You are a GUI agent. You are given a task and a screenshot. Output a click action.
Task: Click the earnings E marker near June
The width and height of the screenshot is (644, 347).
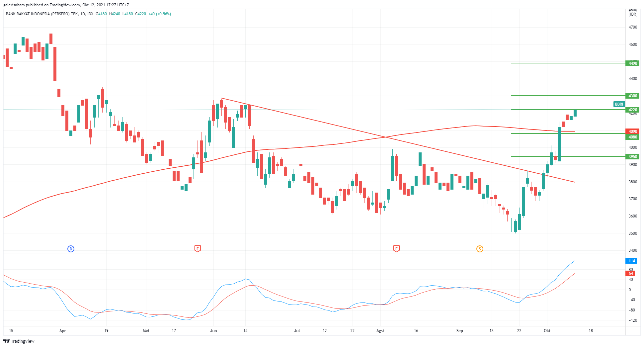pyautogui.click(x=198, y=249)
